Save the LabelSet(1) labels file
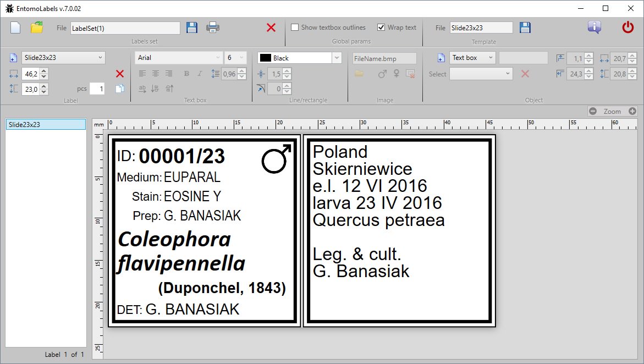Viewport: 644px width, 364px height. (191, 27)
